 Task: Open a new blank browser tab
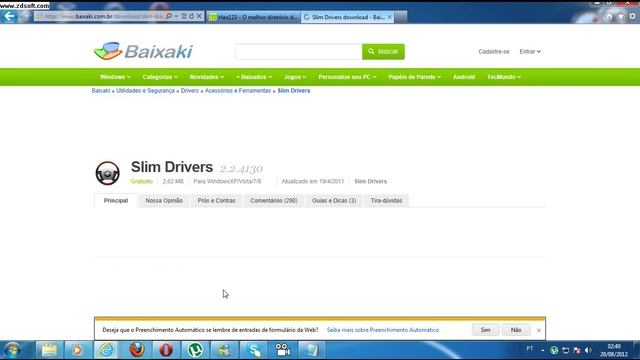[401, 17]
